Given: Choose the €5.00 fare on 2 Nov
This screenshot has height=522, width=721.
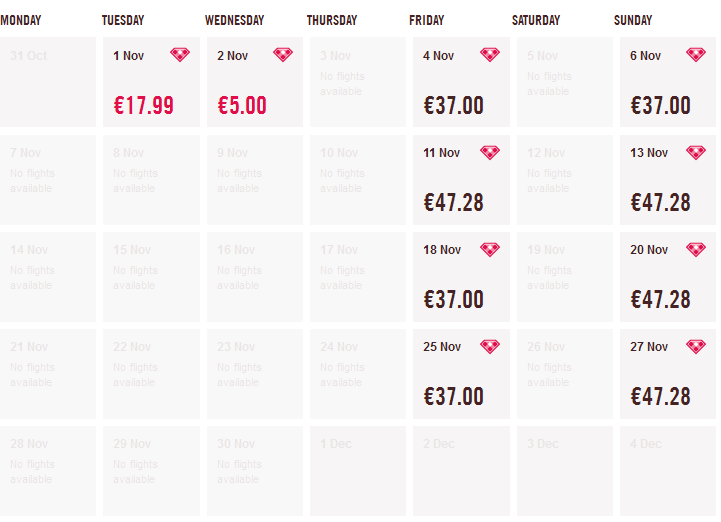Looking at the screenshot, I should click(x=242, y=105).
